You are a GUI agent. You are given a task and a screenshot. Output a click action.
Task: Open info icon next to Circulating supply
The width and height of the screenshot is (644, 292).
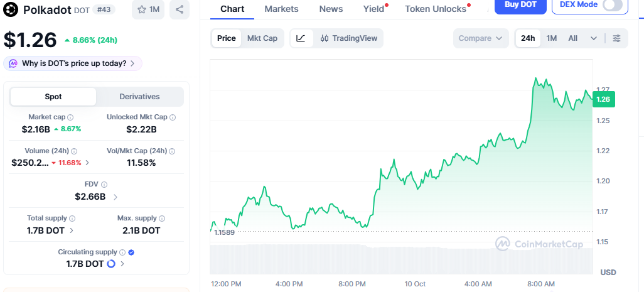[122, 252]
